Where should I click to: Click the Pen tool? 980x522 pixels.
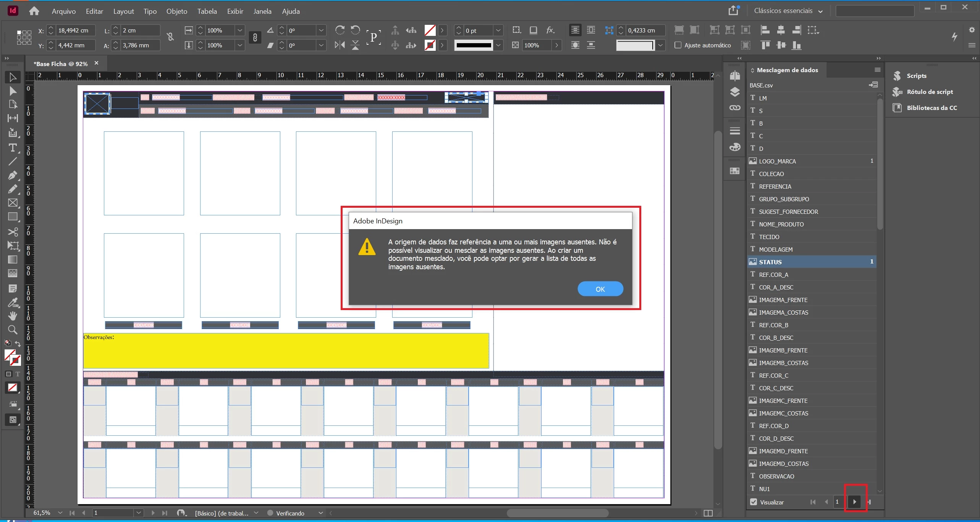tap(13, 175)
